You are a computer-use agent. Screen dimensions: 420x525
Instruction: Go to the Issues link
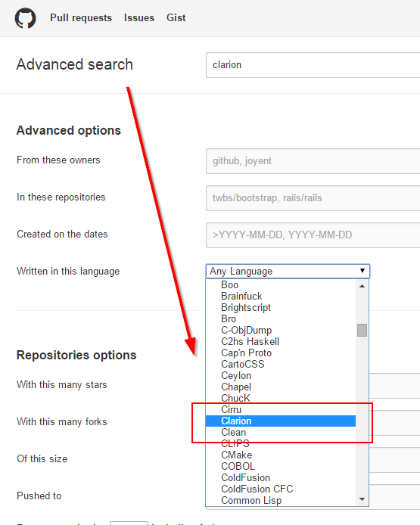pos(139,17)
